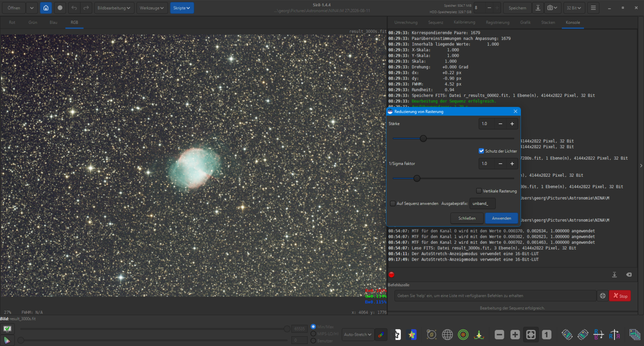Click the home directory icon

[x=46, y=8]
